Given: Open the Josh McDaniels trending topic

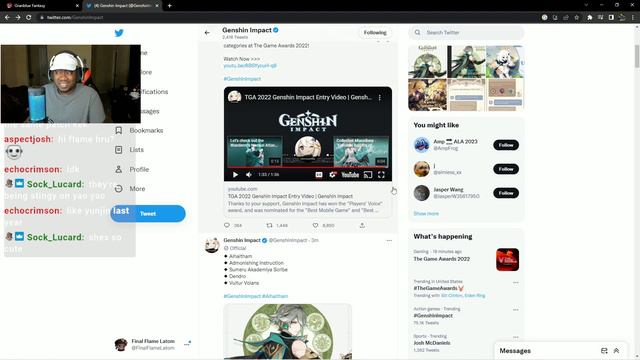Looking at the screenshot, I should 431,343.
